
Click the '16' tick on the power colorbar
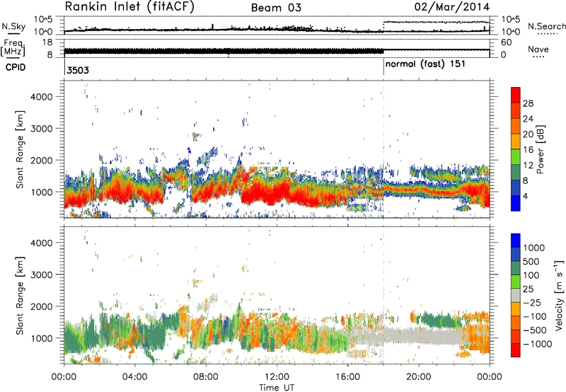point(528,150)
